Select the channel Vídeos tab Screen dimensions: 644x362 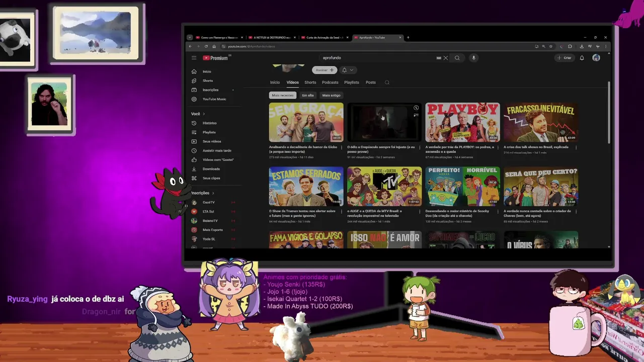click(x=293, y=82)
